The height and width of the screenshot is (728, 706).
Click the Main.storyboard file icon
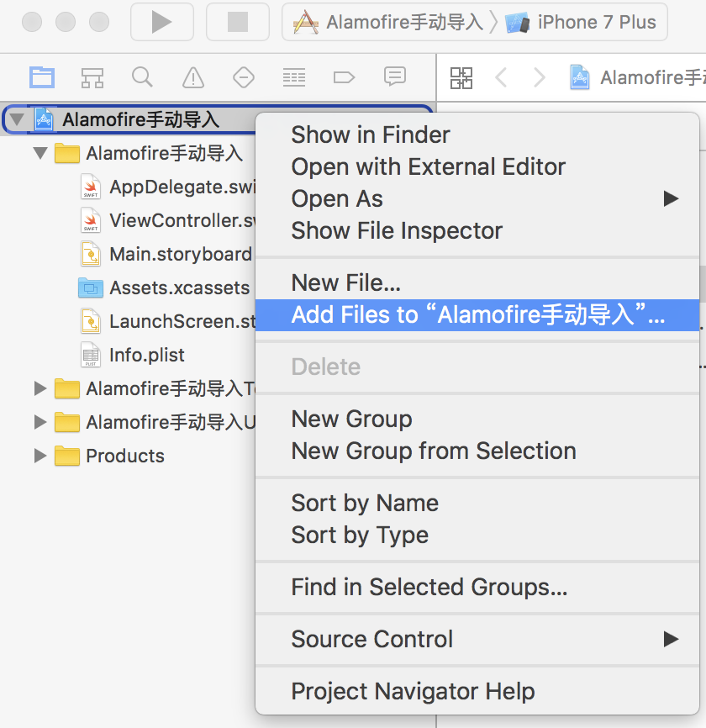coord(91,254)
